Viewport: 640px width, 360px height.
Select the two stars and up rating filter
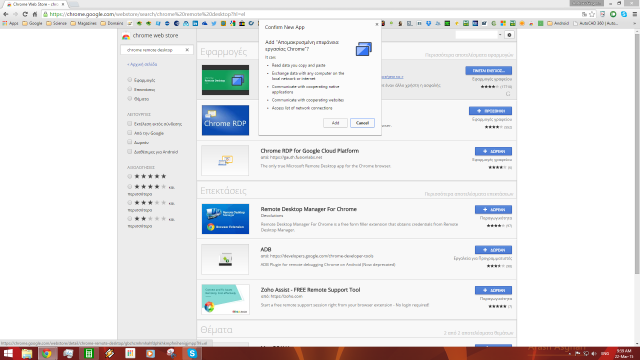pos(129,218)
